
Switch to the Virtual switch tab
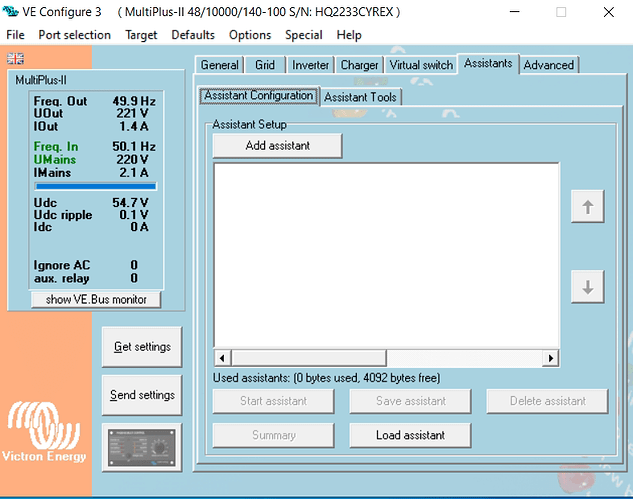point(421,65)
